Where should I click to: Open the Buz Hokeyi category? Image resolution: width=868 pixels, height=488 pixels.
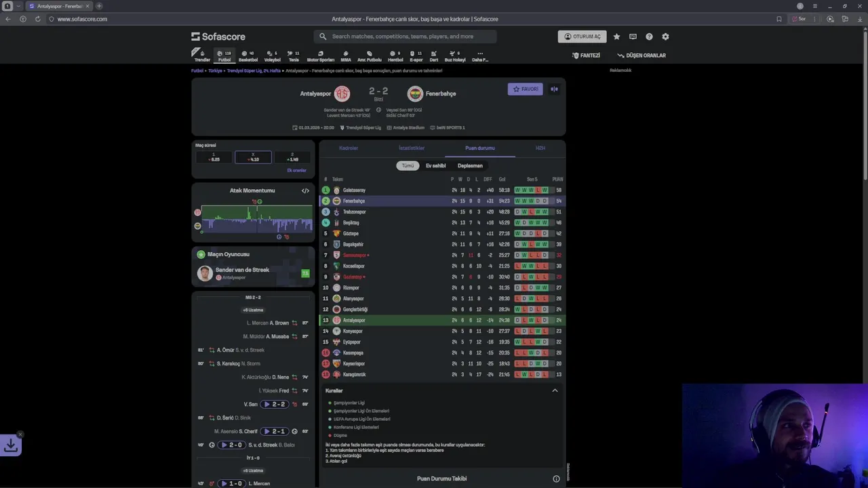(x=455, y=56)
